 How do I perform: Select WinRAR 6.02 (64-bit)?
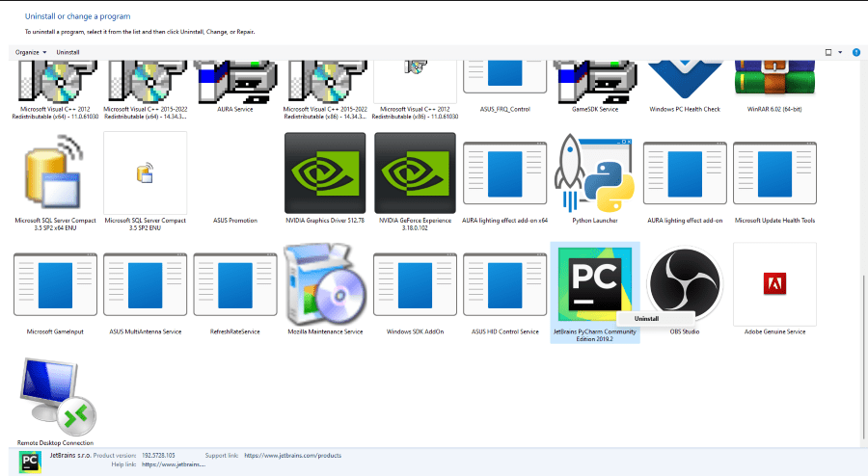click(774, 88)
